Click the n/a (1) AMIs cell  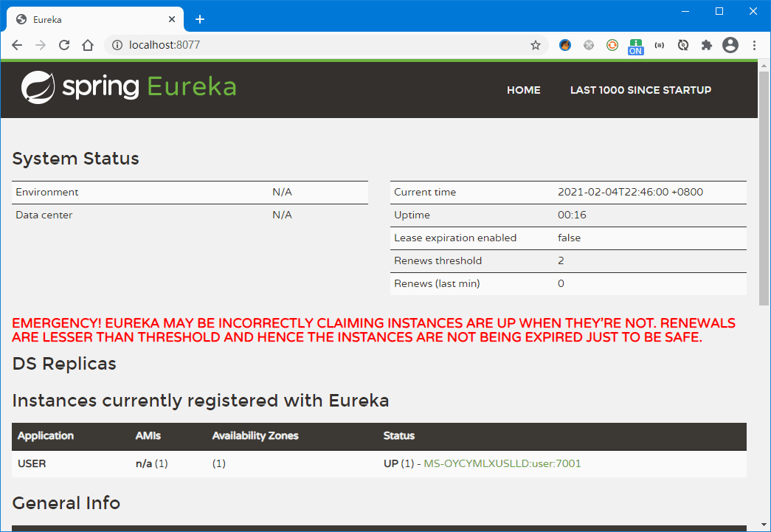coord(151,463)
